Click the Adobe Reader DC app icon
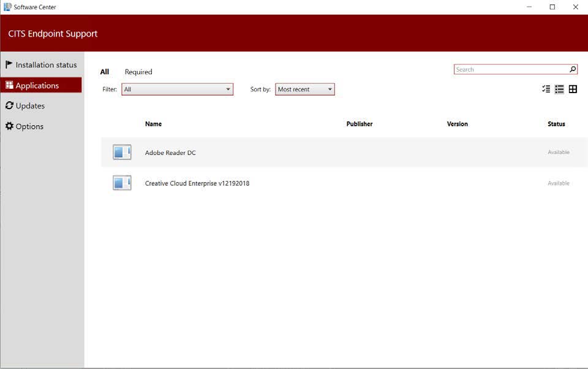 pos(122,152)
